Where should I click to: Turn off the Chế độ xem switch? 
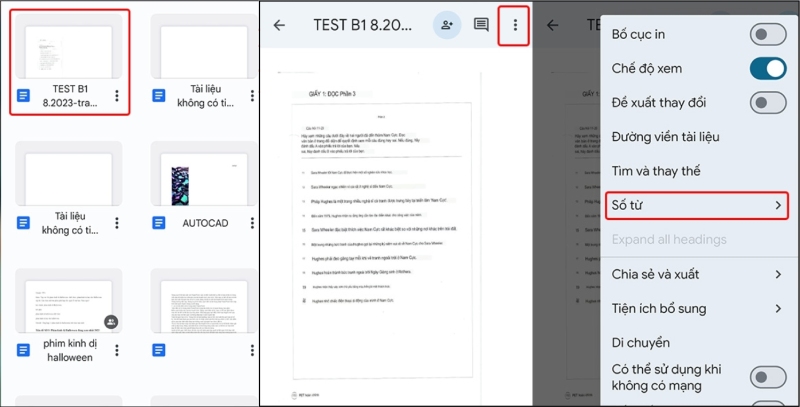(x=767, y=68)
